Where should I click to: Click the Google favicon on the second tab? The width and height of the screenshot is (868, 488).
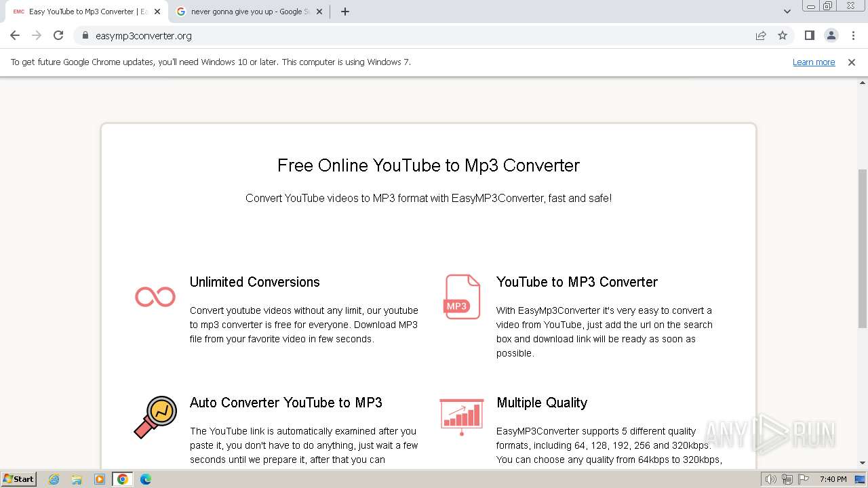click(181, 12)
